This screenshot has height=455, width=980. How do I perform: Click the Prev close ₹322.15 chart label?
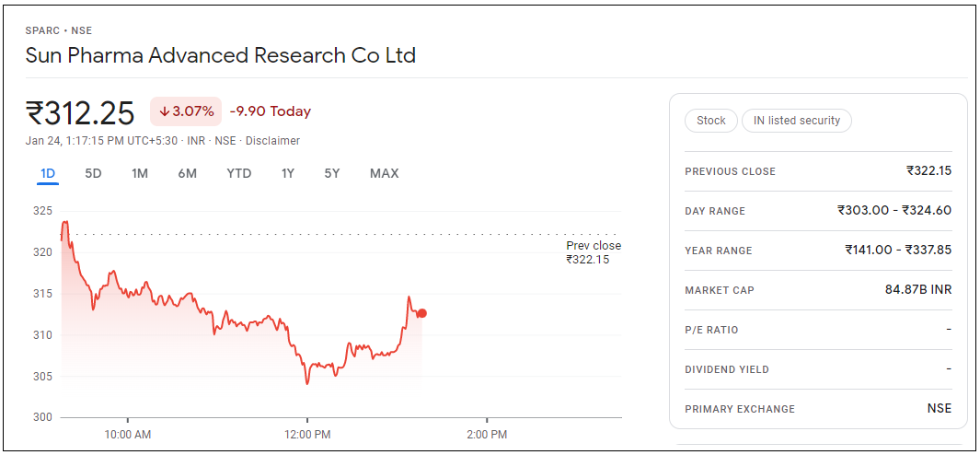coord(594,252)
